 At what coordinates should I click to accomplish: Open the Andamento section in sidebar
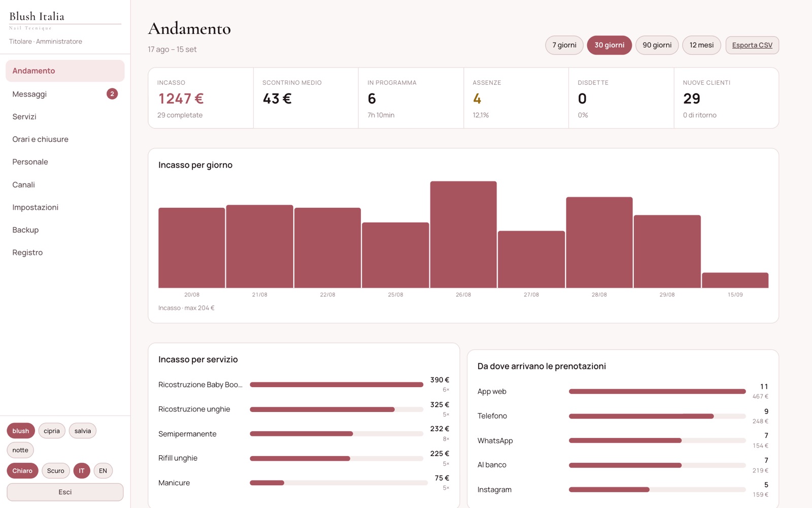coord(65,71)
